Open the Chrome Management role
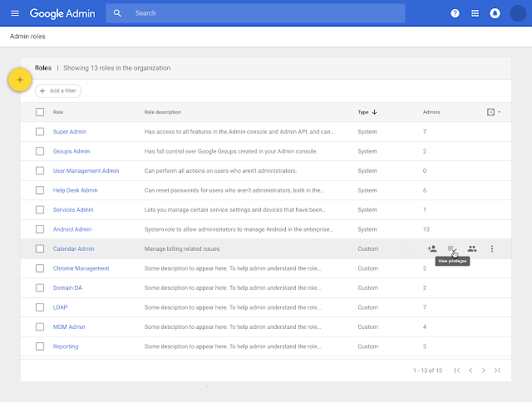The image size is (532, 402). coord(81,268)
